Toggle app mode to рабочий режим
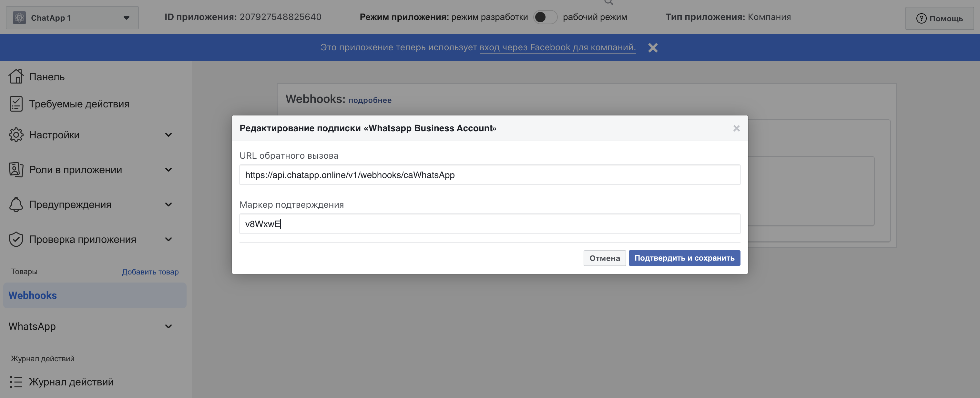This screenshot has height=398, width=980. [545, 17]
